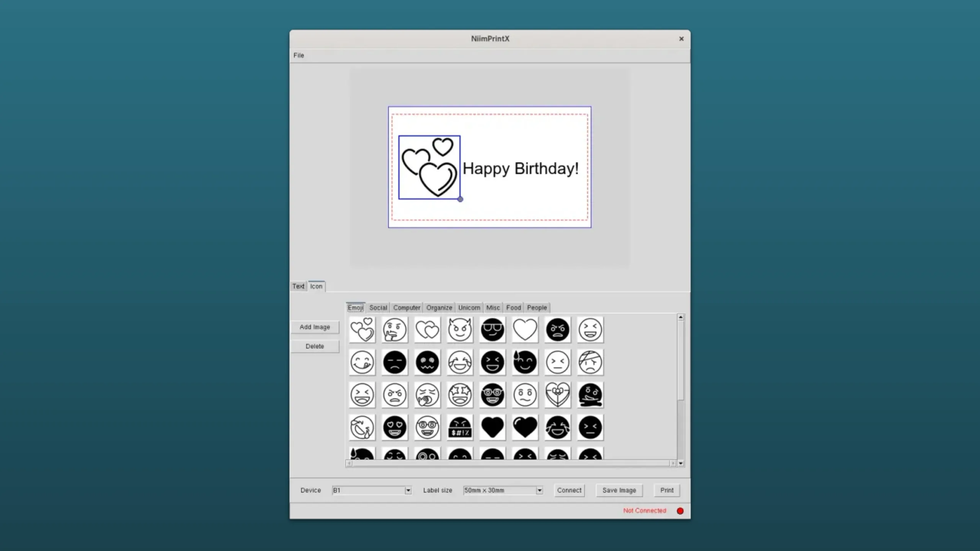Click the icon list vertical scrollbar thumb
Viewport: 980px width, 551px height.
681,360
